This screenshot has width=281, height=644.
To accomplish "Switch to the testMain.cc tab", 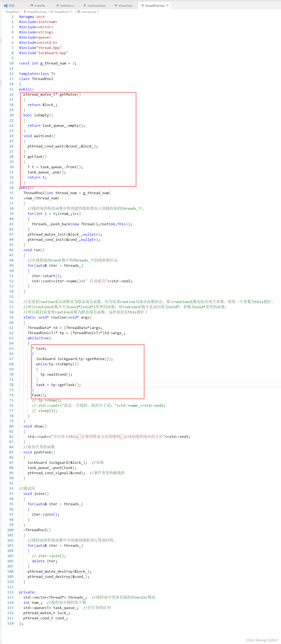I will [x=67, y=6].
